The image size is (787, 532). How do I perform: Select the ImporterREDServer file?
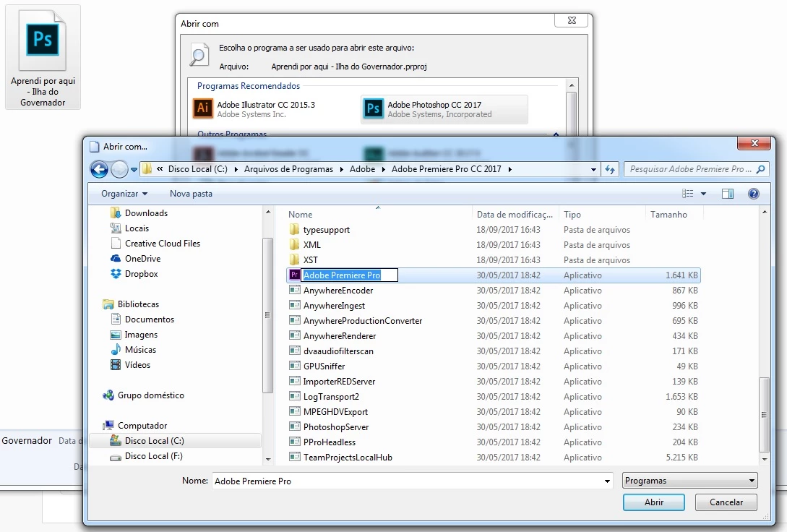click(339, 382)
